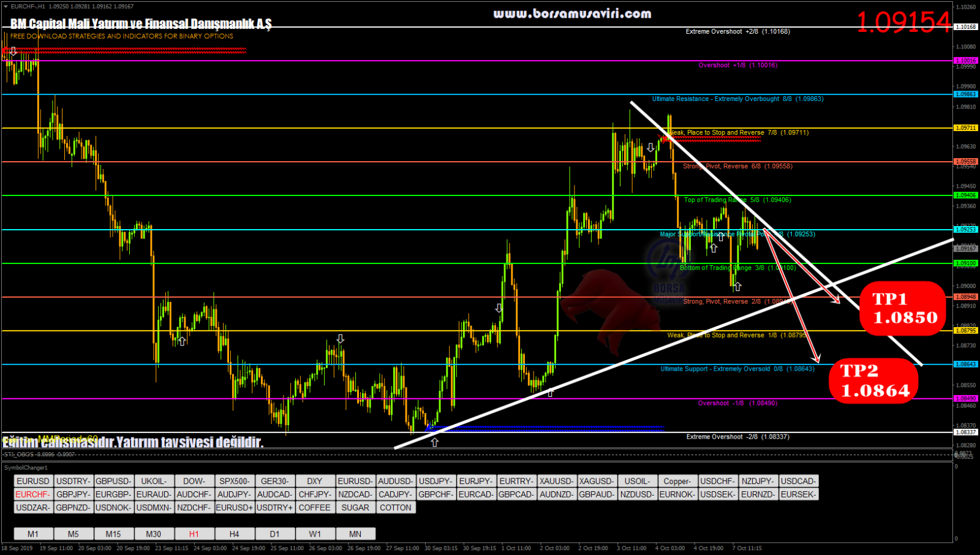Open the MN monthly timeframe
Viewport: 980px width, 555px height.
coord(355,534)
